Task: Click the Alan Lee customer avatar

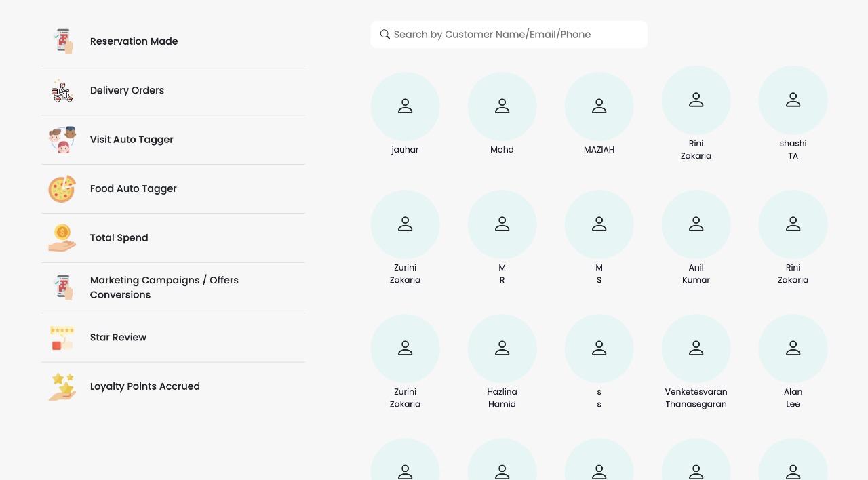Action: [793, 348]
